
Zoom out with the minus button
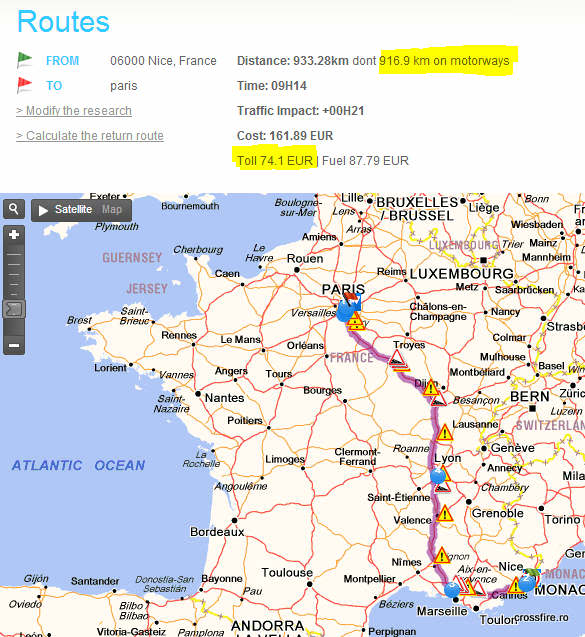[x=14, y=345]
